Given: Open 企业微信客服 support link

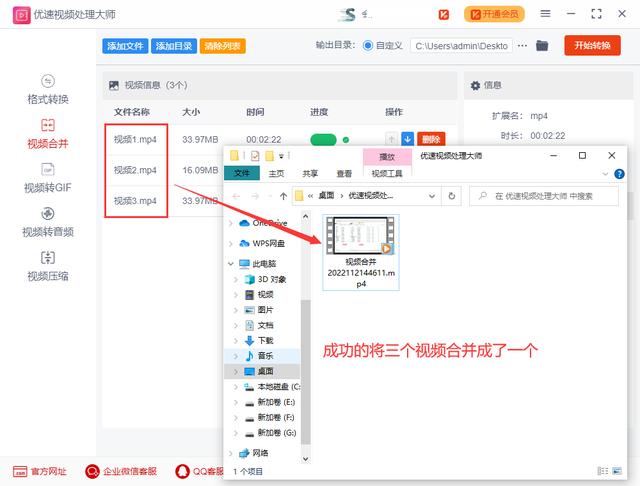Looking at the screenshot, I should [x=121, y=471].
